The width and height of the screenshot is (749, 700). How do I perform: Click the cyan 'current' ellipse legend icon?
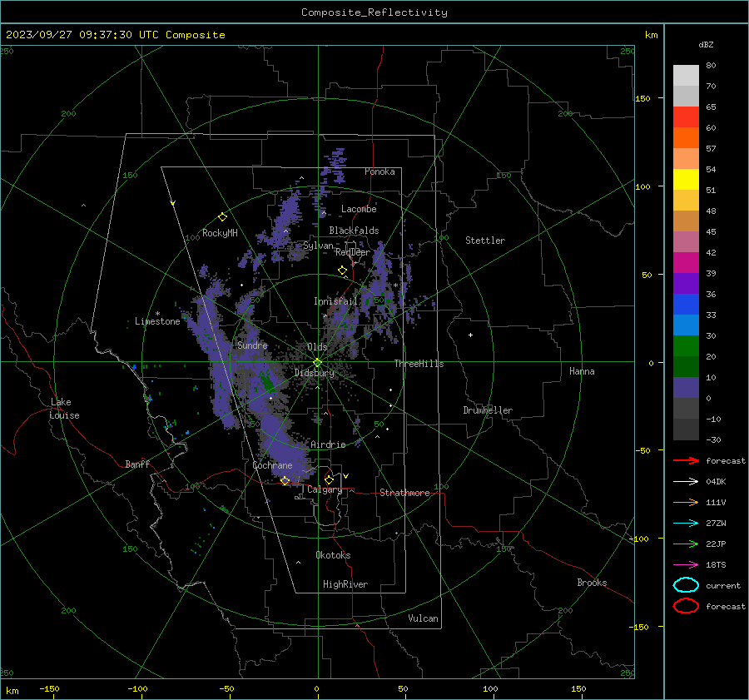(686, 585)
